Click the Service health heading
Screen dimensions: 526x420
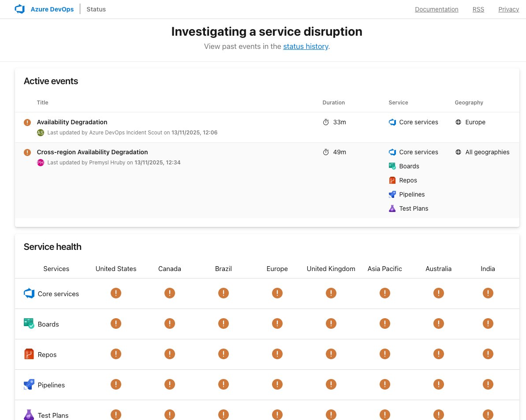pos(52,247)
